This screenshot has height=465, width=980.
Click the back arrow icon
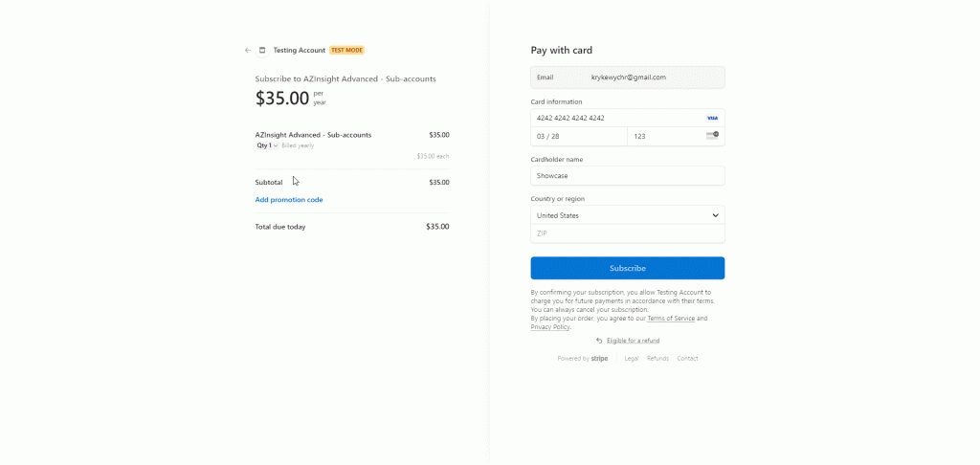coord(248,50)
